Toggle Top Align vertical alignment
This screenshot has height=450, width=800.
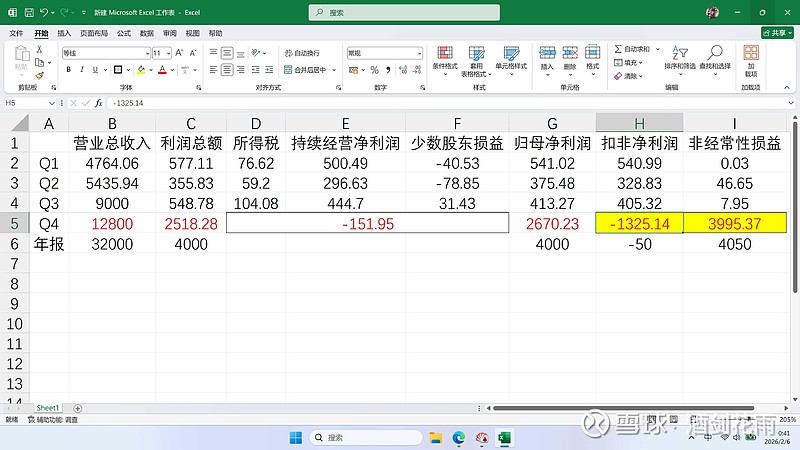[x=213, y=53]
